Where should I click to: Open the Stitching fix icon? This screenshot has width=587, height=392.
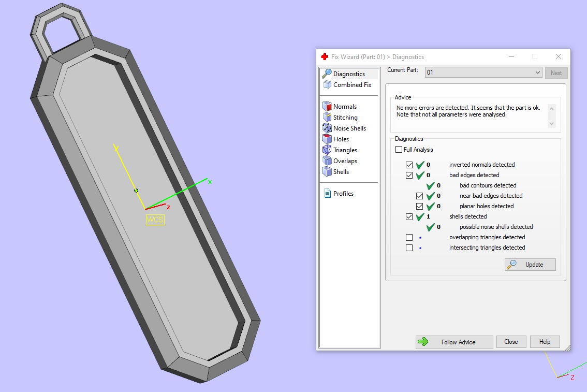327,117
